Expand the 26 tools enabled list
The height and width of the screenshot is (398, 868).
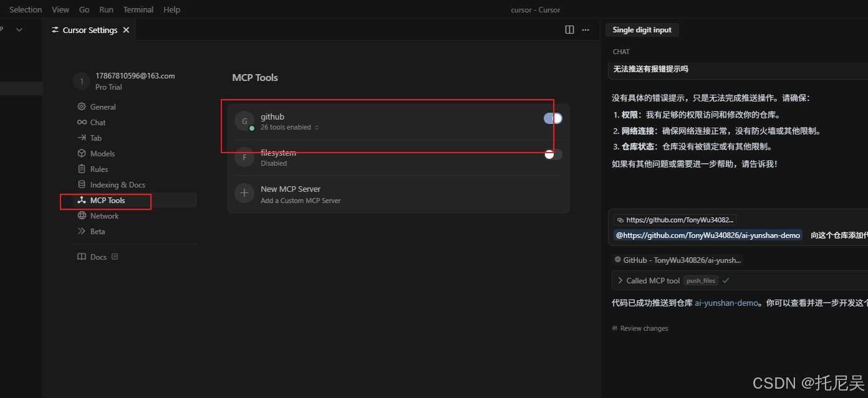coord(290,127)
